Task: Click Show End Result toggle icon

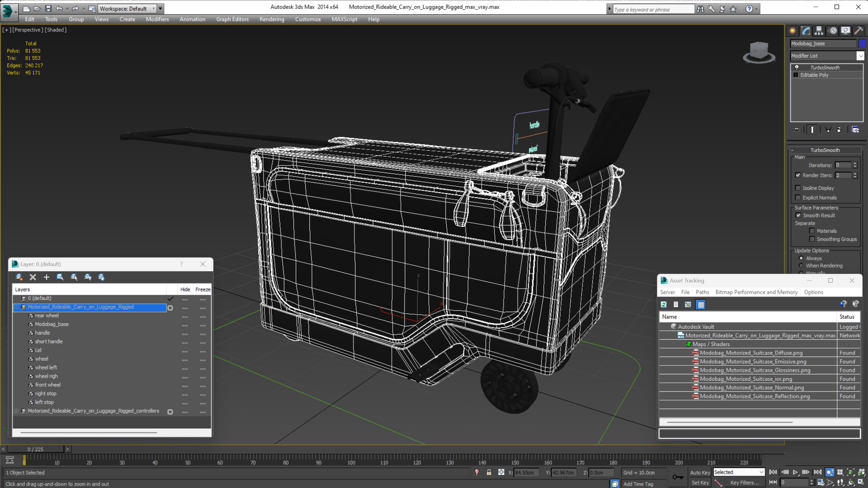Action: pos(812,129)
